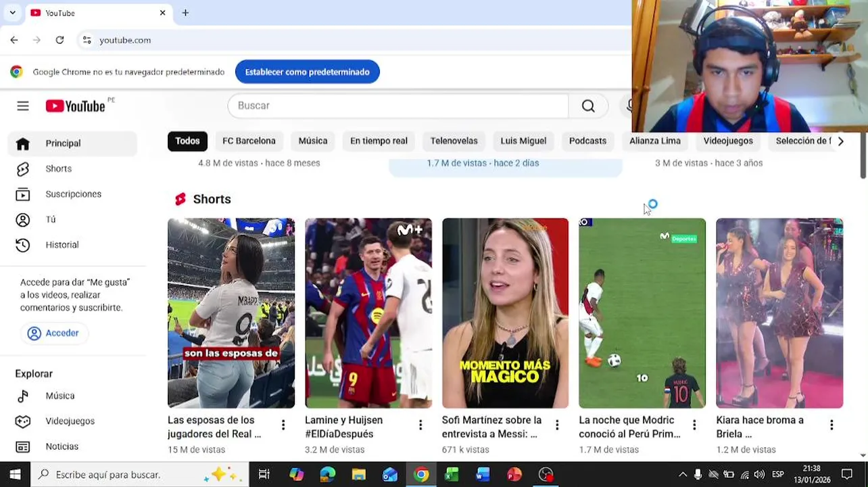Open options menu for Las esposas short
868x487 pixels.
[283, 425]
